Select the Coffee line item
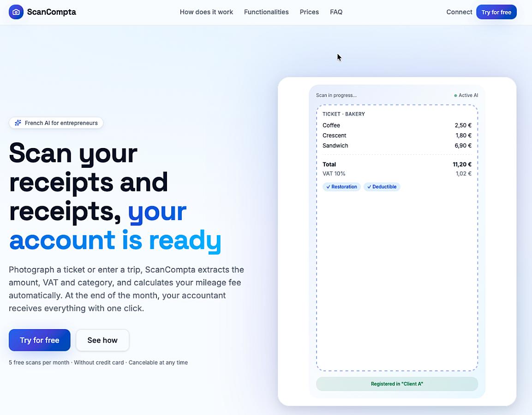Image resolution: width=532 pixels, height=415 pixels. tap(331, 125)
